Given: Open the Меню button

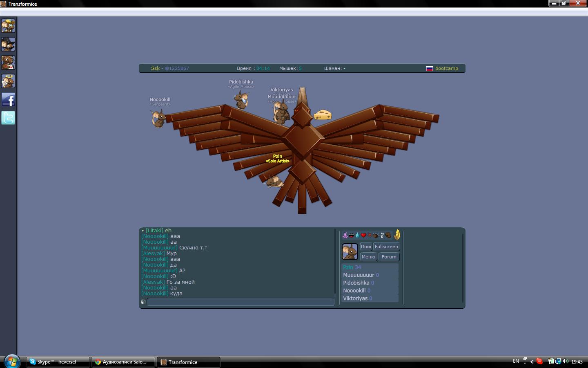Looking at the screenshot, I should (x=368, y=257).
